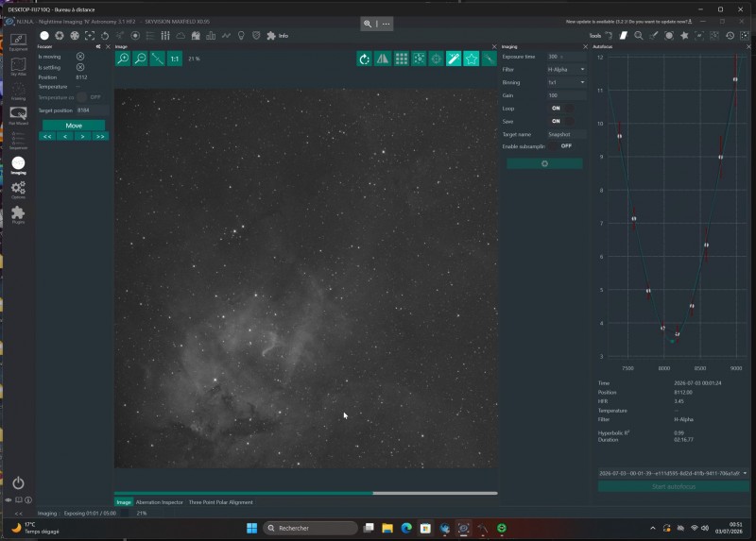The height and width of the screenshot is (541, 756).
Task: Click the Start autofocus button
Action: 673,486
